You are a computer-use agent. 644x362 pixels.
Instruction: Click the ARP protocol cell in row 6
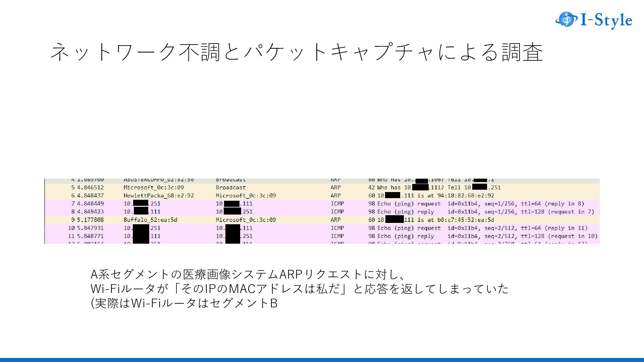click(335, 196)
